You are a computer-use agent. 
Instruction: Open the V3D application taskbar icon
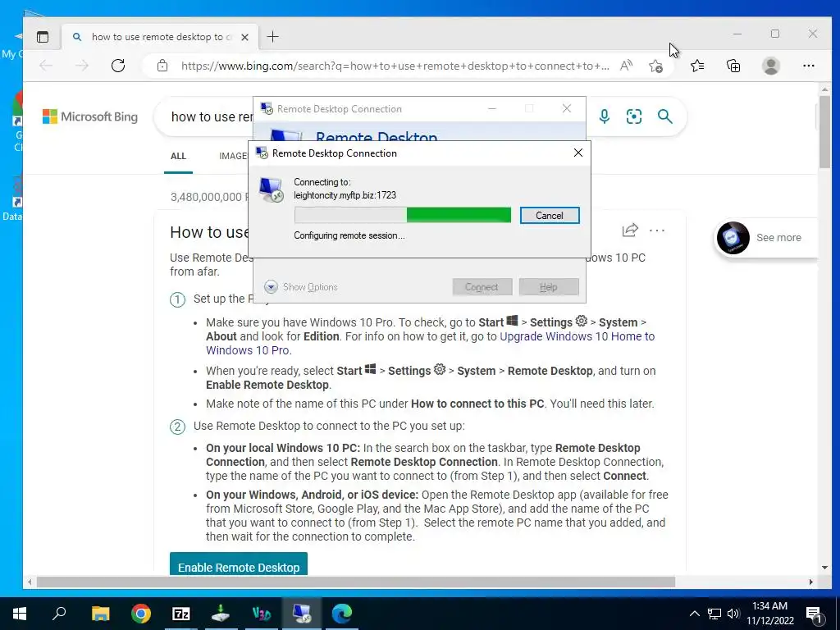click(x=262, y=614)
